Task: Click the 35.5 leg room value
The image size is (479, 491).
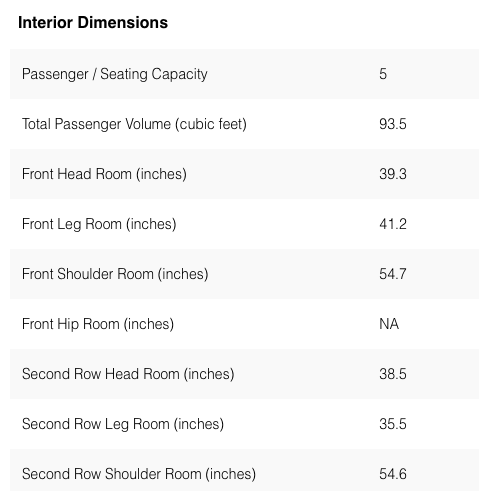Action: (x=393, y=424)
